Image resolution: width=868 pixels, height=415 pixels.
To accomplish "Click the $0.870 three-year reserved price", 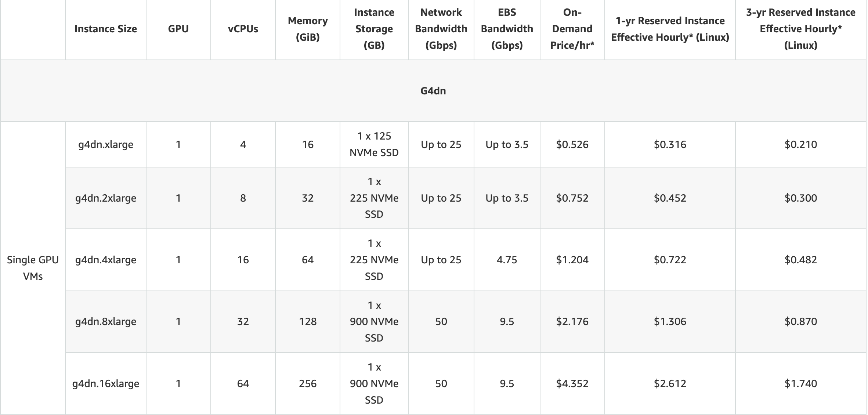I will (800, 321).
